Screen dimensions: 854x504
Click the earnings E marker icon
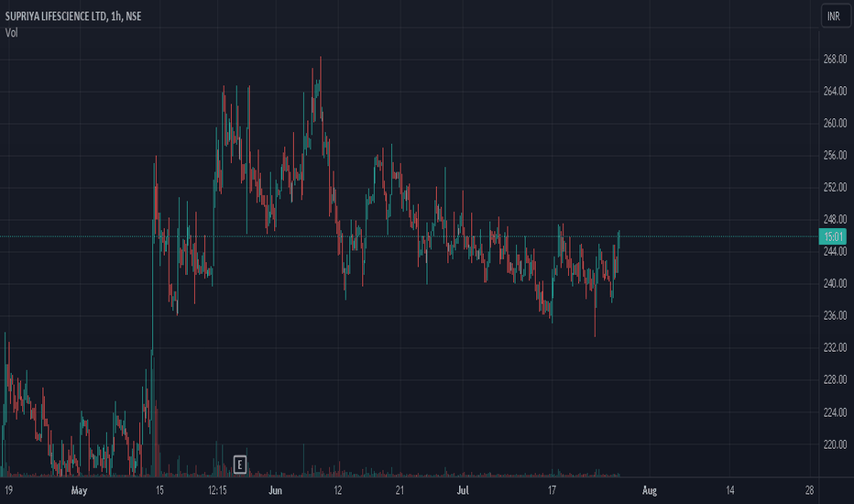pyautogui.click(x=240, y=465)
